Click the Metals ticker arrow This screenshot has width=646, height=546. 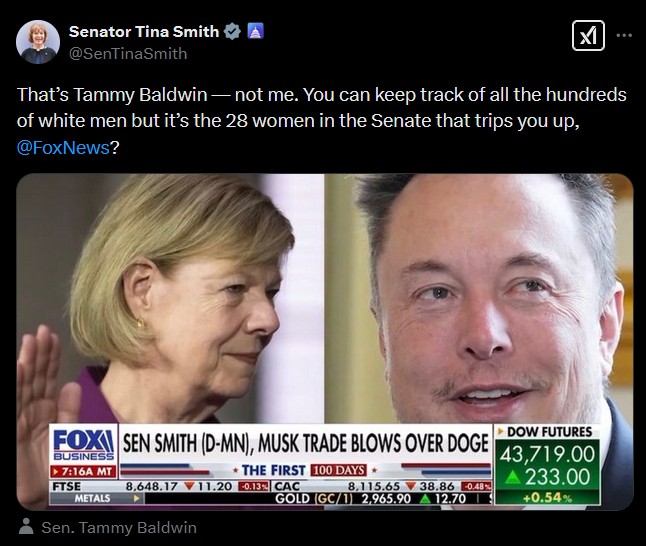[136, 498]
